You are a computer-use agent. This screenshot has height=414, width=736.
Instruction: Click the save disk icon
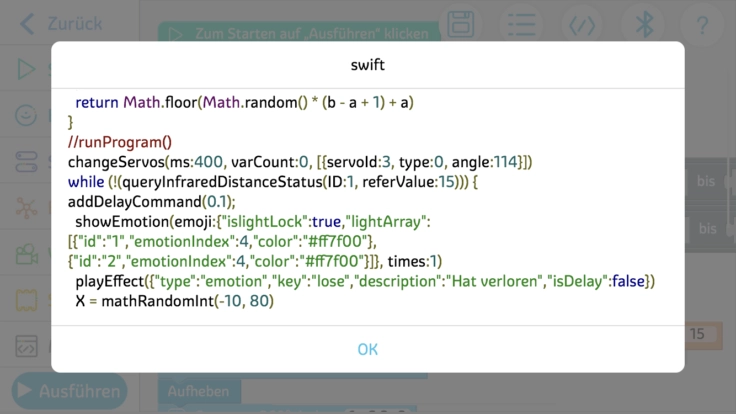tap(460, 24)
